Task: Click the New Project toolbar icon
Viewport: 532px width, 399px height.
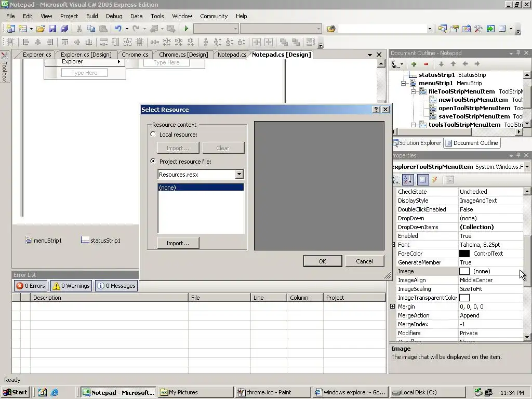Action: tap(11, 29)
